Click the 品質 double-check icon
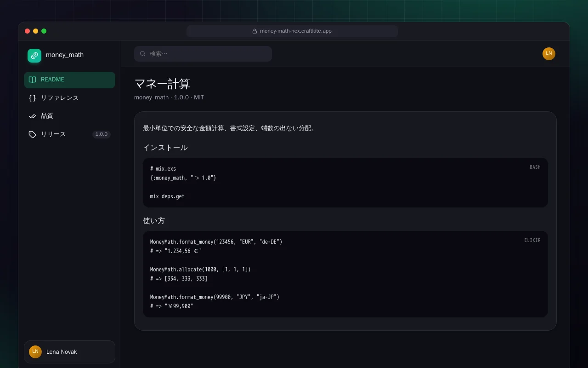The image size is (588, 368). tap(32, 116)
